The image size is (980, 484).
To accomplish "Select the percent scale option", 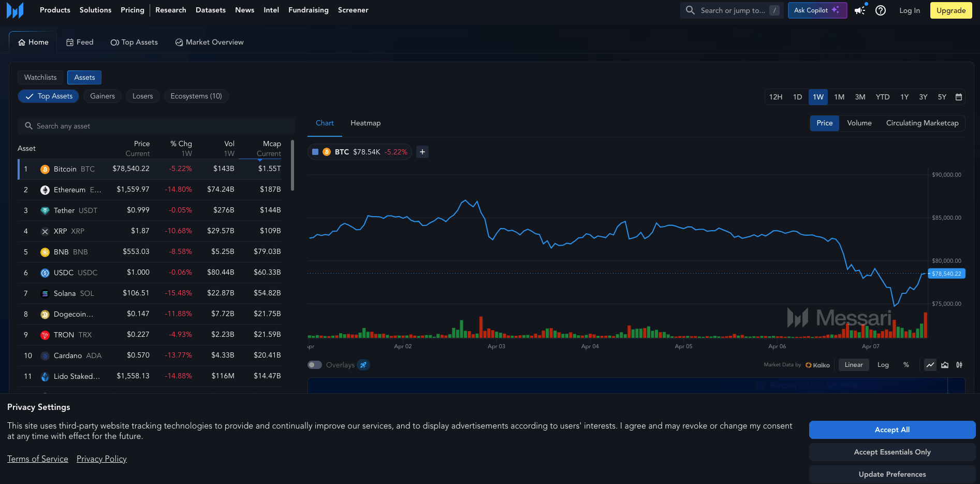I will tap(906, 365).
